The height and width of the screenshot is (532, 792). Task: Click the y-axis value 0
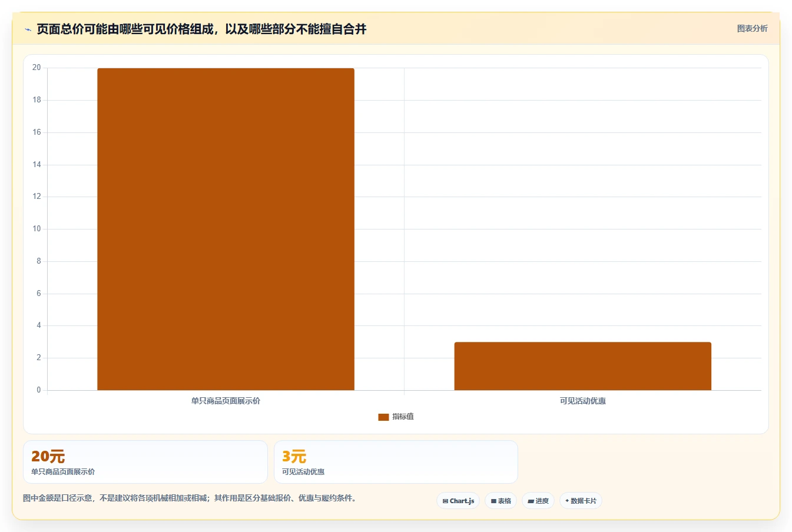39,390
